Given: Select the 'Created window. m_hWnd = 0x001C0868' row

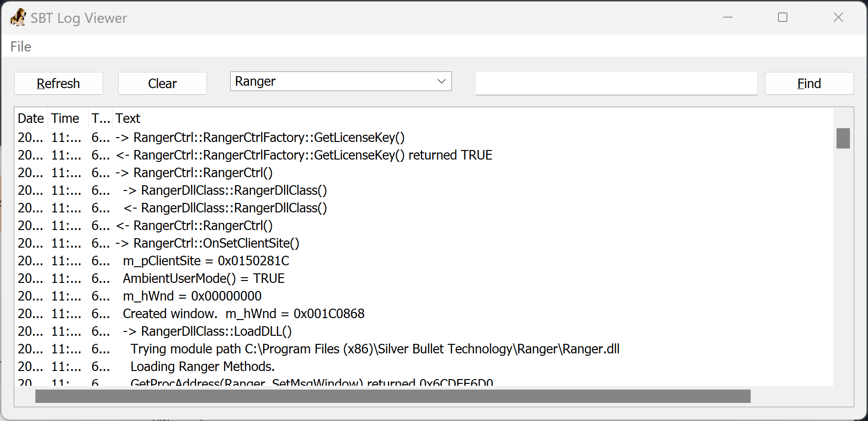Looking at the screenshot, I should pyautogui.click(x=424, y=313).
